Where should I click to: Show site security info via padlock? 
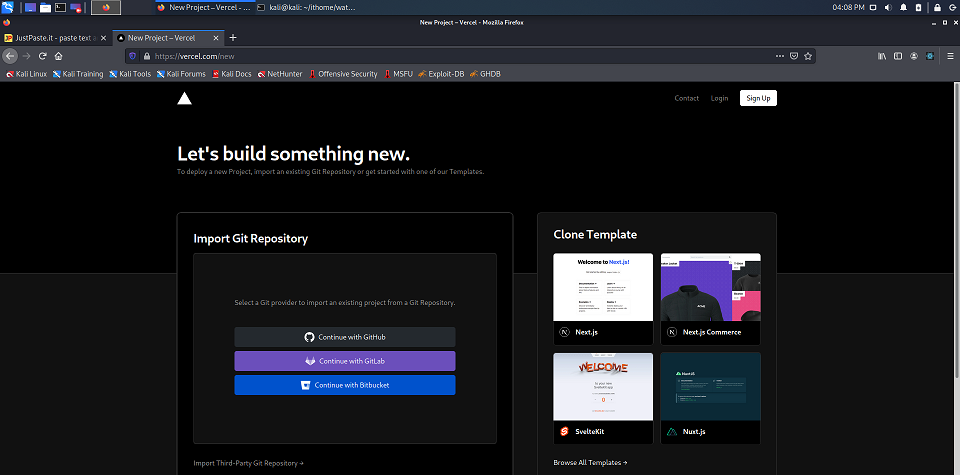pyautogui.click(x=146, y=56)
